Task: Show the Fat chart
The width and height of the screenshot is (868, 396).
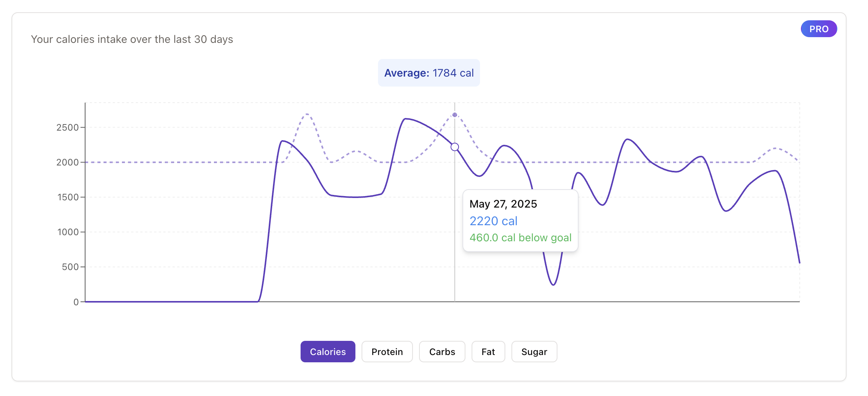Action: tap(488, 352)
